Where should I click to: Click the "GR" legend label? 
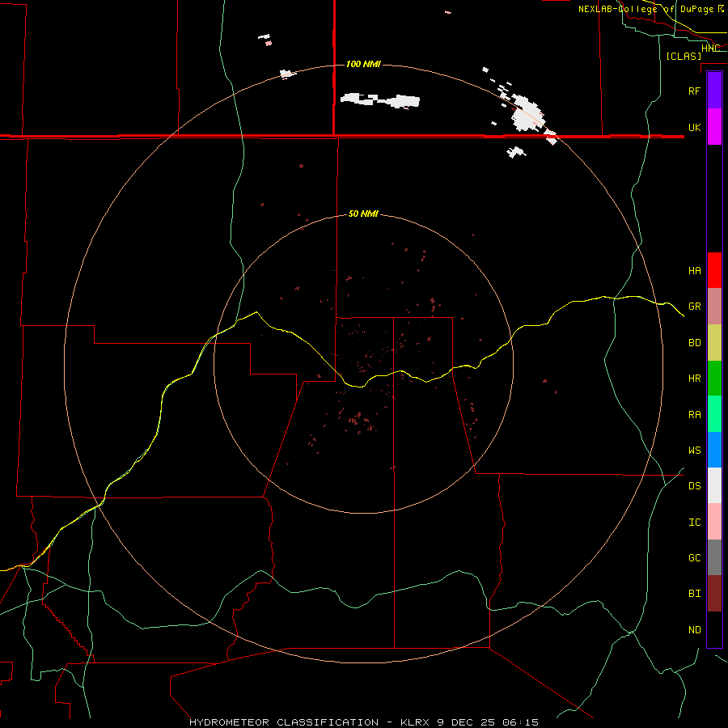pos(694,307)
